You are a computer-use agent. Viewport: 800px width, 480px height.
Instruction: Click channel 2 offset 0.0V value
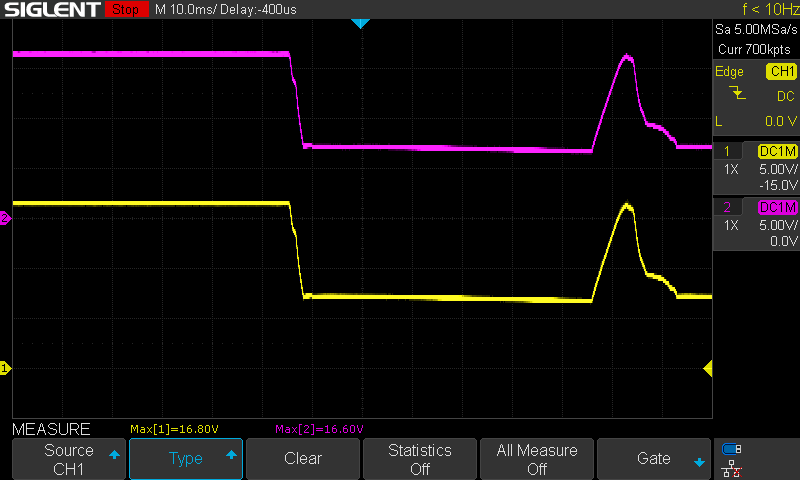[x=784, y=241]
